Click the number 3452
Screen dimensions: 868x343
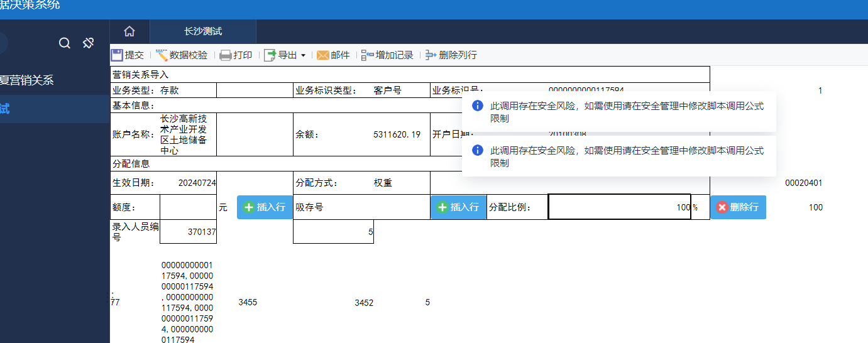click(x=364, y=303)
